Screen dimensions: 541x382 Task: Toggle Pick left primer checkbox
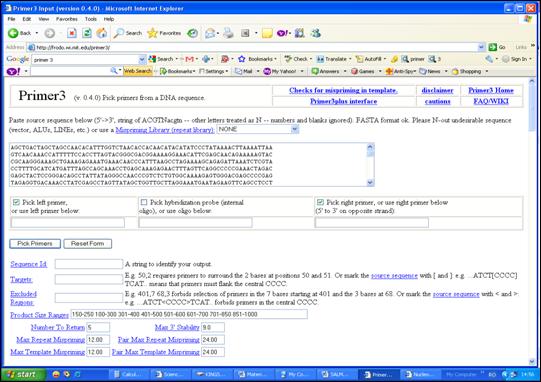click(16, 202)
